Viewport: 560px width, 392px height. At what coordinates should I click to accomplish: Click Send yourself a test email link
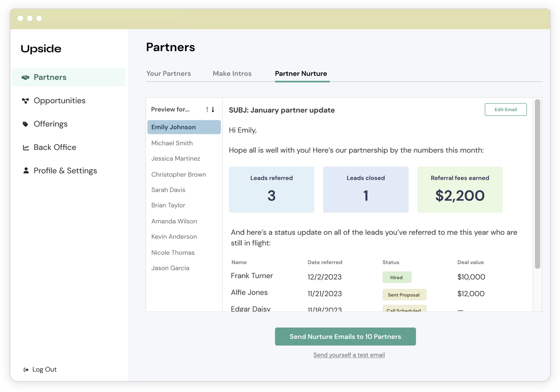349,355
